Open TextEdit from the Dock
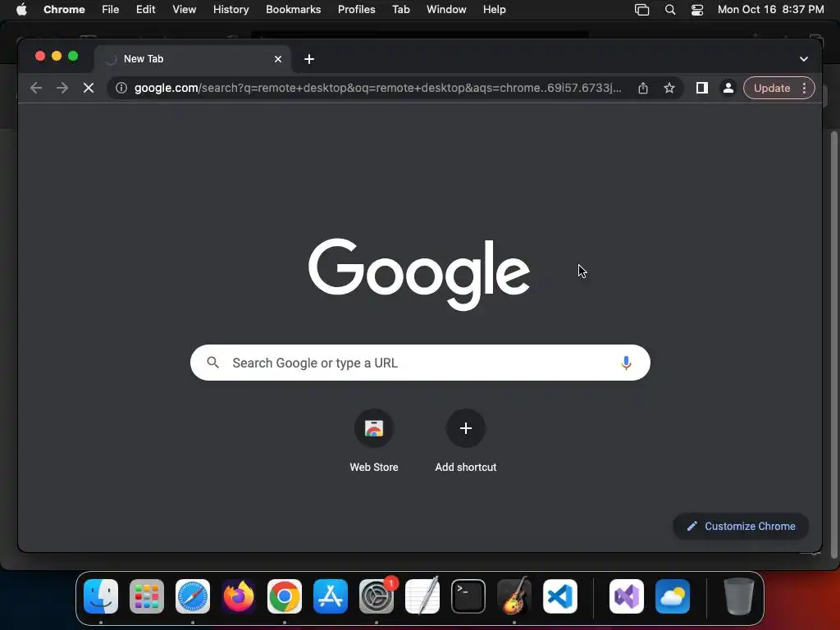 click(x=422, y=596)
